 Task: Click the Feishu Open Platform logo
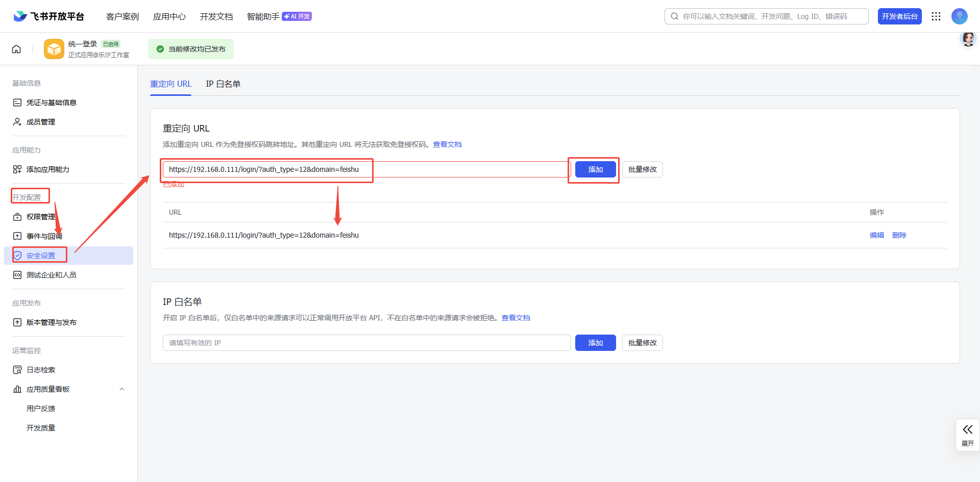click(49, 16)
